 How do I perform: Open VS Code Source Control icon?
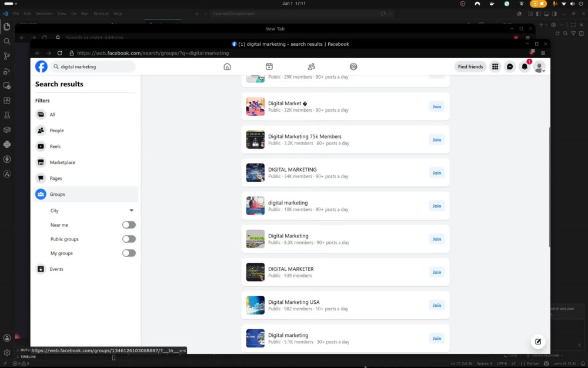click(x=6, y=56)
